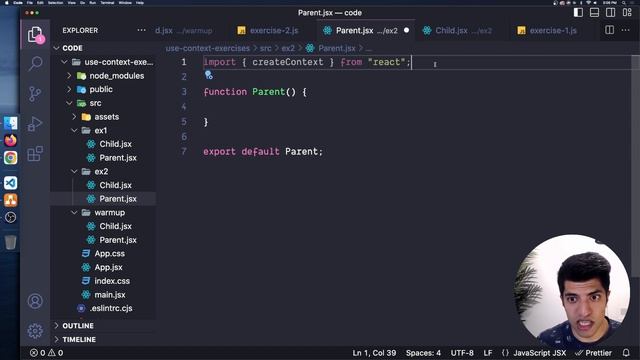This screenshot has height=360, width=640.
Task: Open Customize Layout icon in title bar
Action: click(x=627, y=13)
